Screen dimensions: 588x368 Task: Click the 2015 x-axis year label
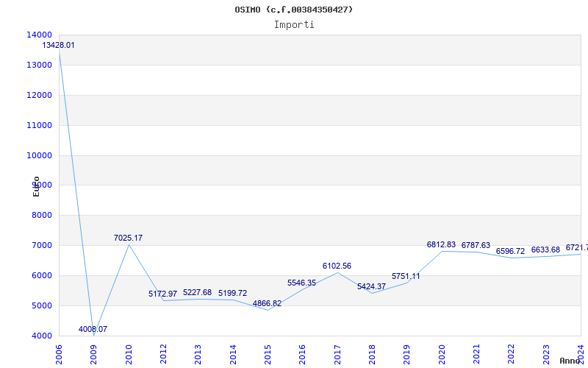click(x=268, y=354)
